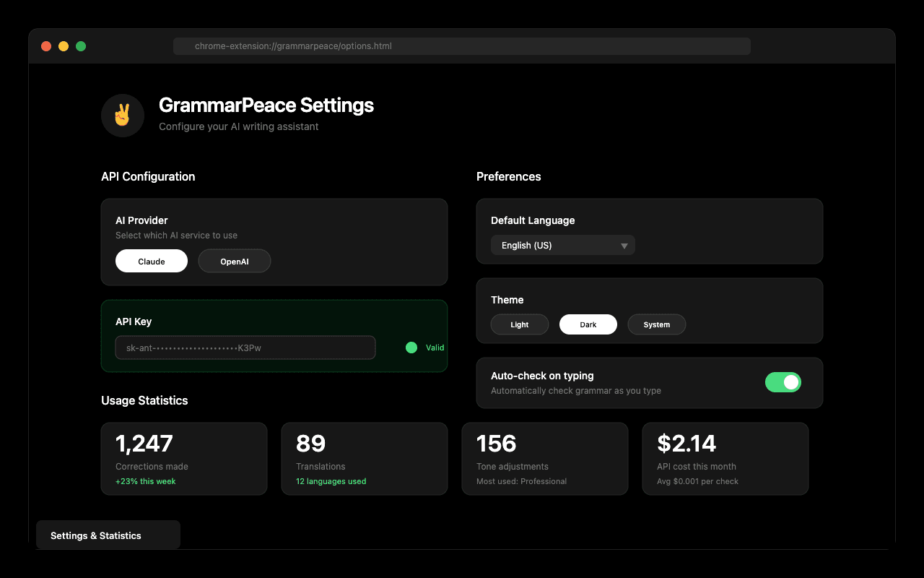Click the dropdown arrow on Default Language
924x578 pixels.
click(624, 245)
